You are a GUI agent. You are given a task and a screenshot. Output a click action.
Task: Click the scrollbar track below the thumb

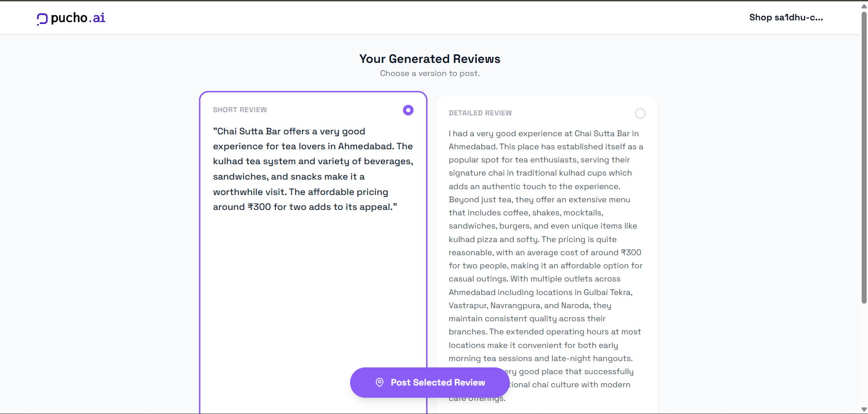click(x=864, y=357)
